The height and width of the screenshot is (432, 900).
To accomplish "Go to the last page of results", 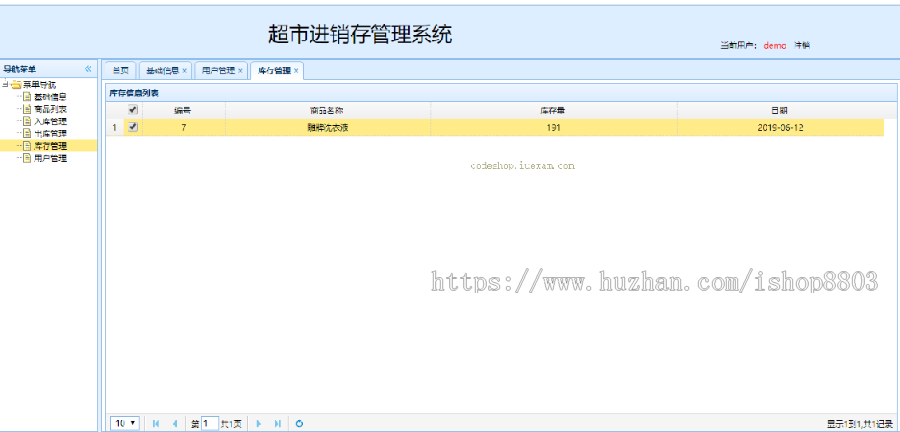I will [277, 424].
